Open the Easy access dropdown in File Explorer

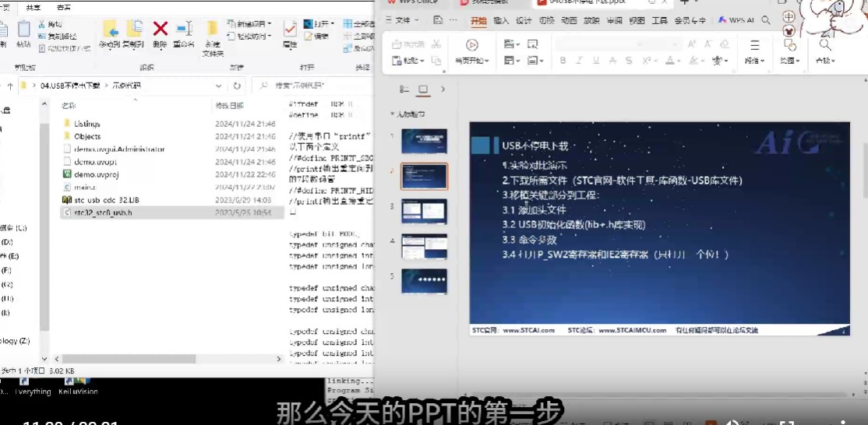[x=249, y=36]
